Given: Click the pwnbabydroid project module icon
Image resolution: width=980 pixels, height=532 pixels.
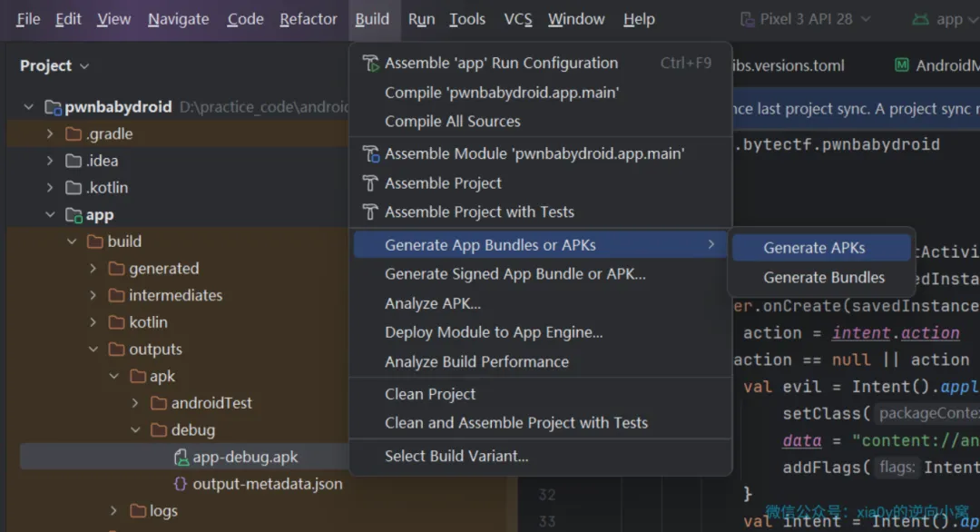Looking at the screenshot, I should pos(53,107).
